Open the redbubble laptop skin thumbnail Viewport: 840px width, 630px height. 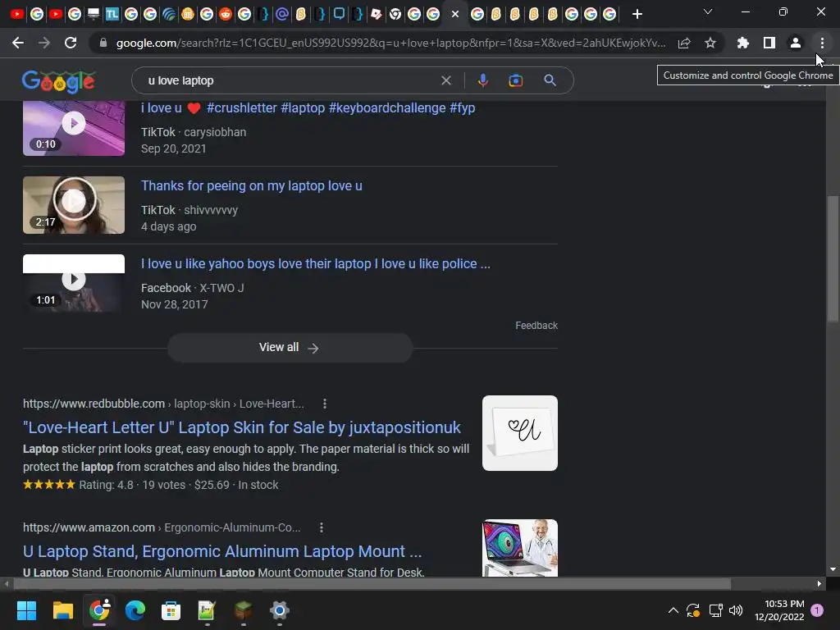(x=519, y=433)
